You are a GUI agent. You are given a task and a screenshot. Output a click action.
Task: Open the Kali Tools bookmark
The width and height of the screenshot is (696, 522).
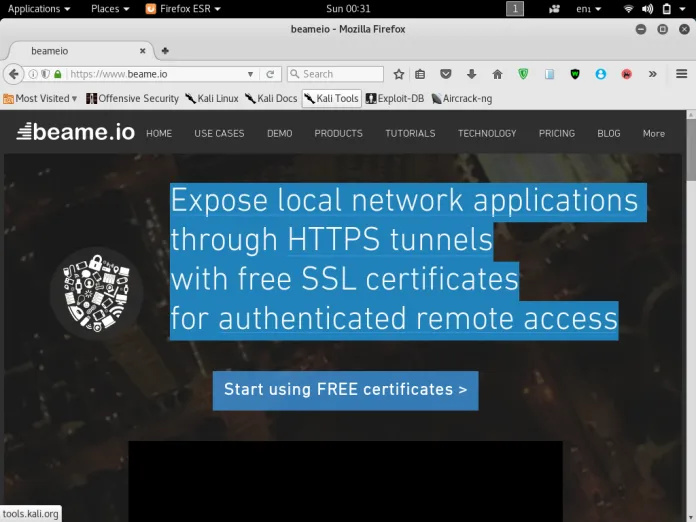pos(331,98)
